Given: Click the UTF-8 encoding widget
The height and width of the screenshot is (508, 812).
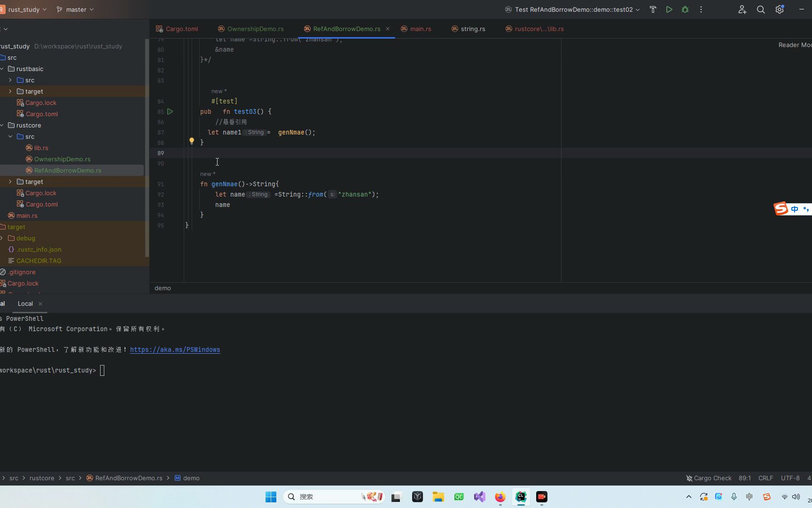Looking at the screenshot, I should click(x=790, y=478).
